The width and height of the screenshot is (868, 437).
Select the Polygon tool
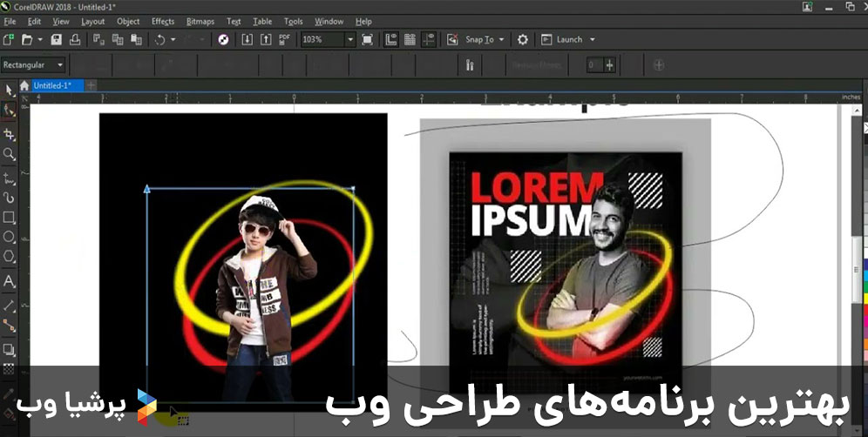[x=9, y=256]
